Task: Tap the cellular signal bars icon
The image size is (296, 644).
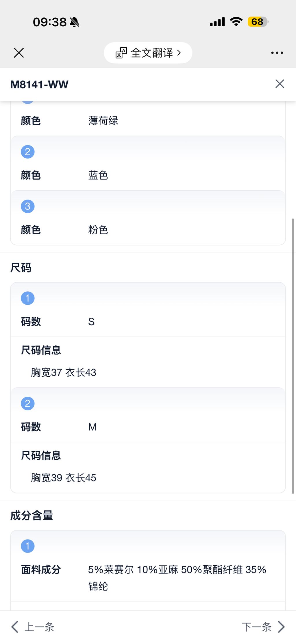Action: pos(217,22)
